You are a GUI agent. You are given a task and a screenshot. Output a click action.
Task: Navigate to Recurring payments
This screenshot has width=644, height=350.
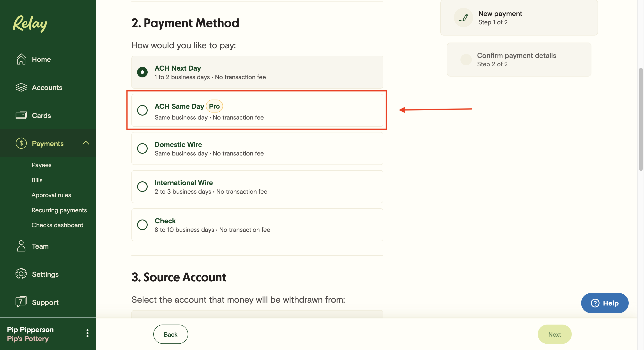59,210
